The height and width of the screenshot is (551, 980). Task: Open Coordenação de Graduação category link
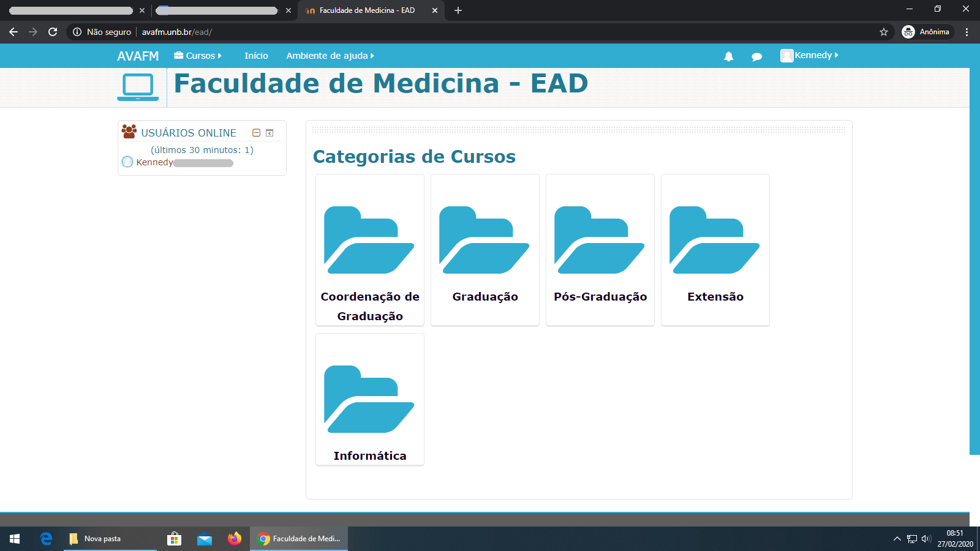tap(370, 305)
